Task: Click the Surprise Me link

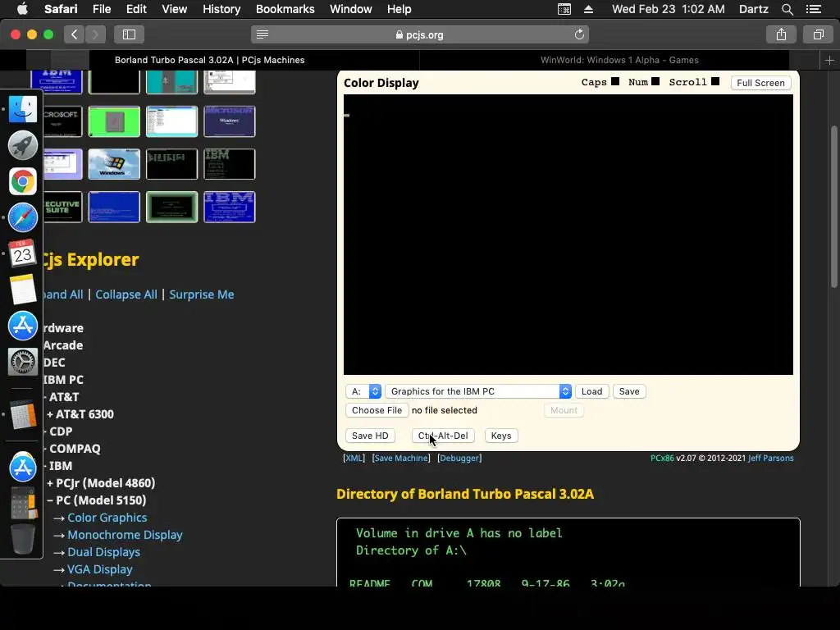Action: pos(202,294)
